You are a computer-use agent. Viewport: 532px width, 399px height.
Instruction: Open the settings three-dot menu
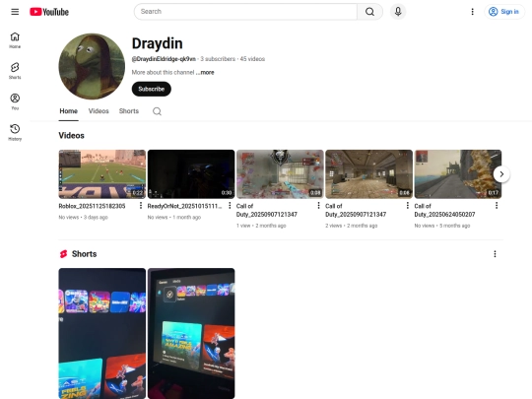click(x=472, y=12)
